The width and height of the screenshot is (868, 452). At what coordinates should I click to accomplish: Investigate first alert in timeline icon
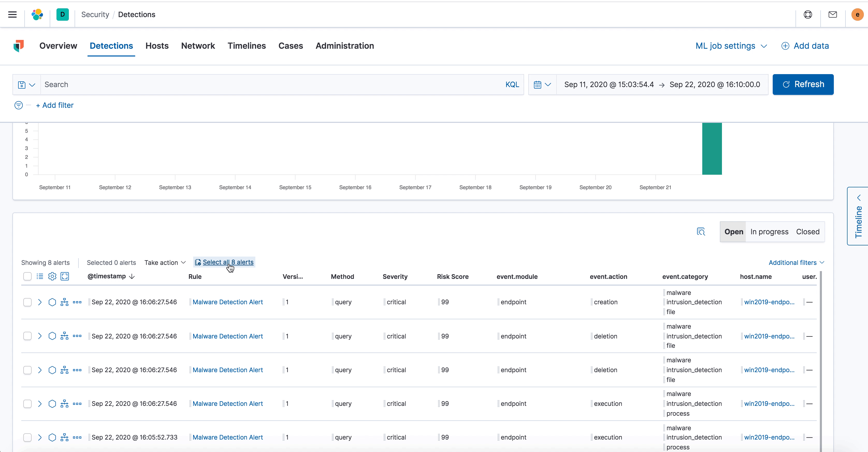tap(52, 302)
